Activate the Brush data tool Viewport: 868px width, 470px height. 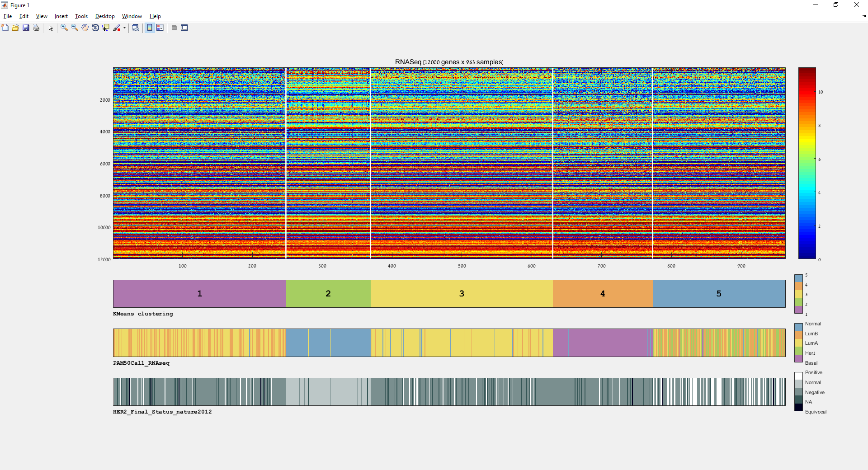click(x=117, y=28)
